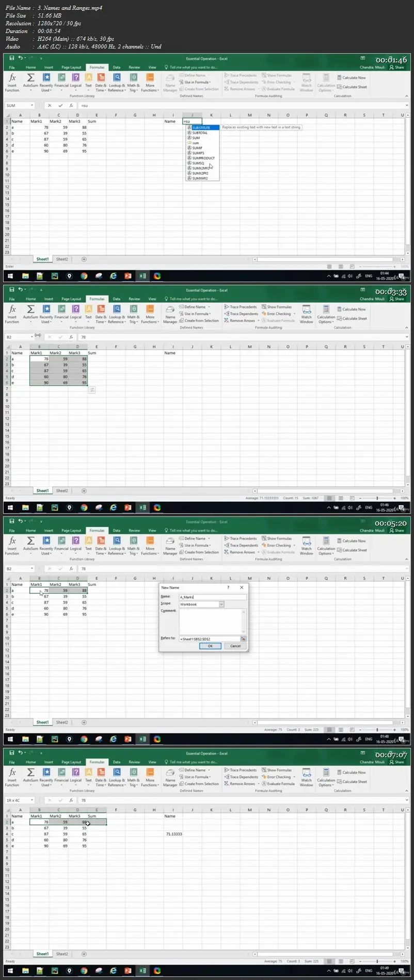Click Undo arrow in the 00:03:33 frame title bar

click(20, 290)
